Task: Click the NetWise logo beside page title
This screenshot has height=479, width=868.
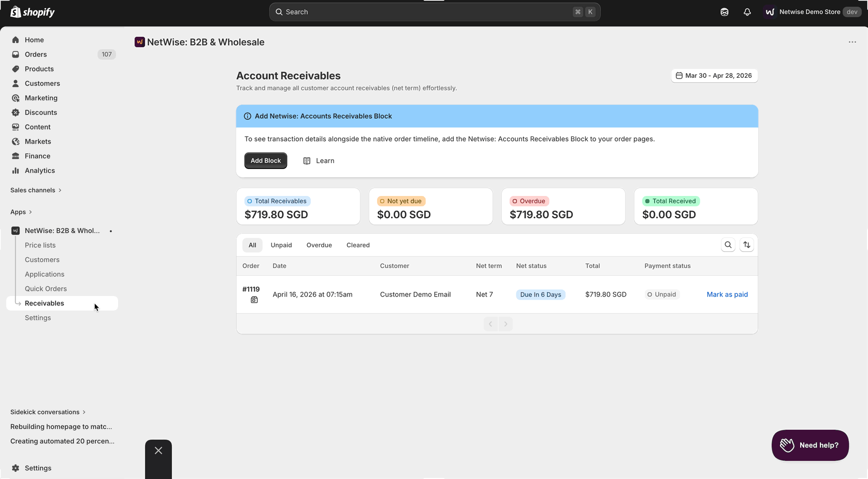Action: tap(139, 42)
